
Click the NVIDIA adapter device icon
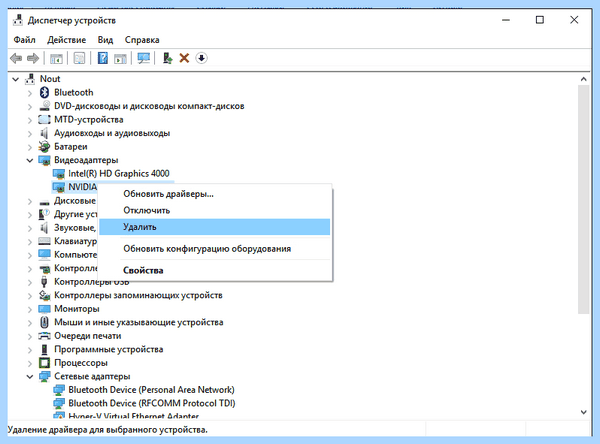(59, 187)
